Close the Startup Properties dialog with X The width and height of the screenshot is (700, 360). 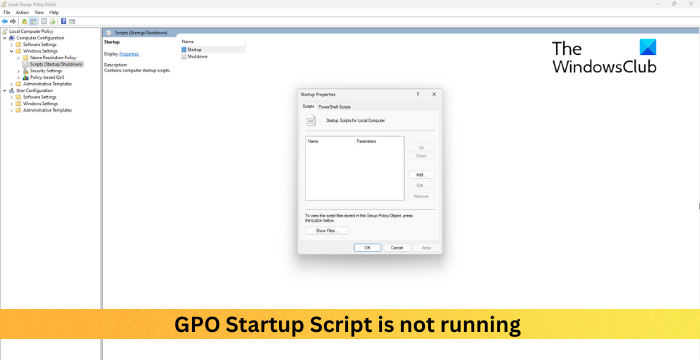click(x=434, y=94)
